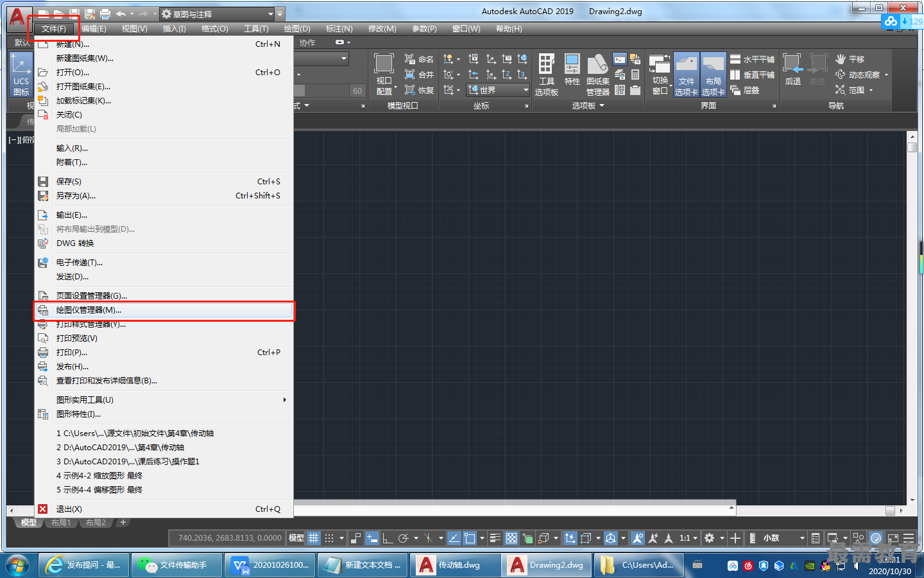Click 退出(X) to exit AutoCAD
The image size is (924, 578).
[x=164, y=509]
